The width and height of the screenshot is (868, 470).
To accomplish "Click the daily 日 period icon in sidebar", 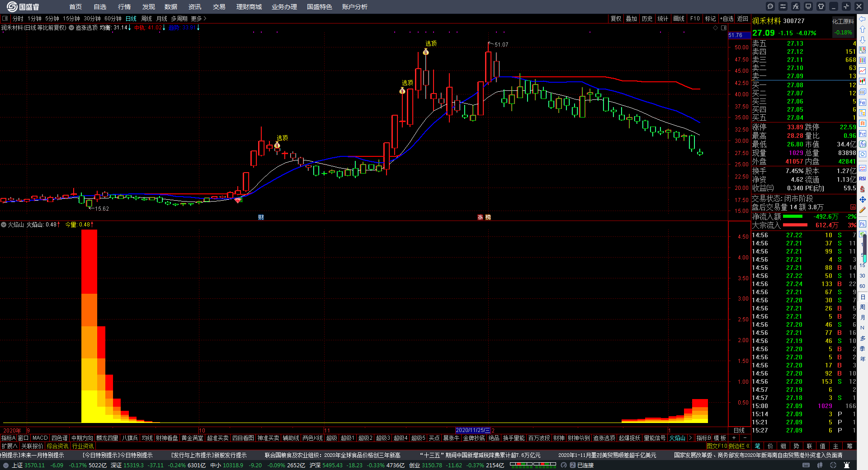I will pyautogui.click(x=863, y=297).
